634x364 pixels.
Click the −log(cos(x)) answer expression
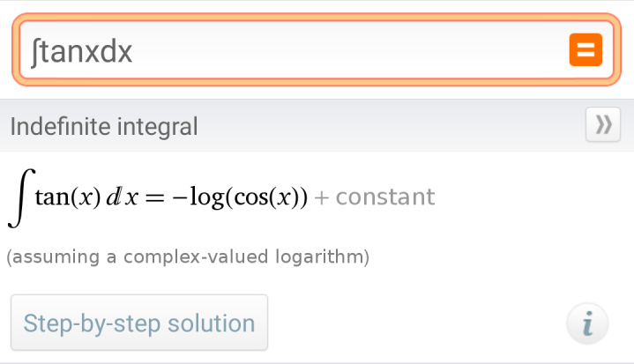point(240,197)
